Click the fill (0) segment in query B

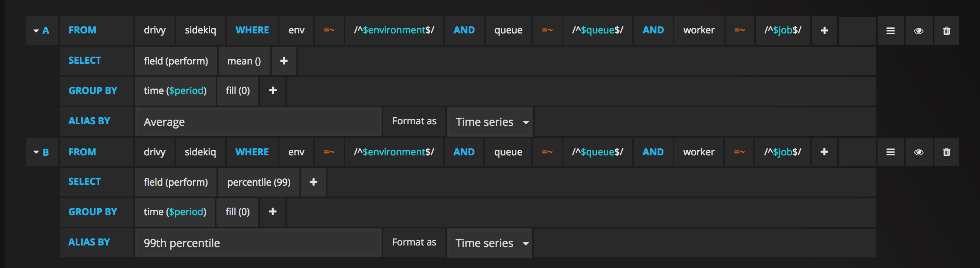[238, 212]
